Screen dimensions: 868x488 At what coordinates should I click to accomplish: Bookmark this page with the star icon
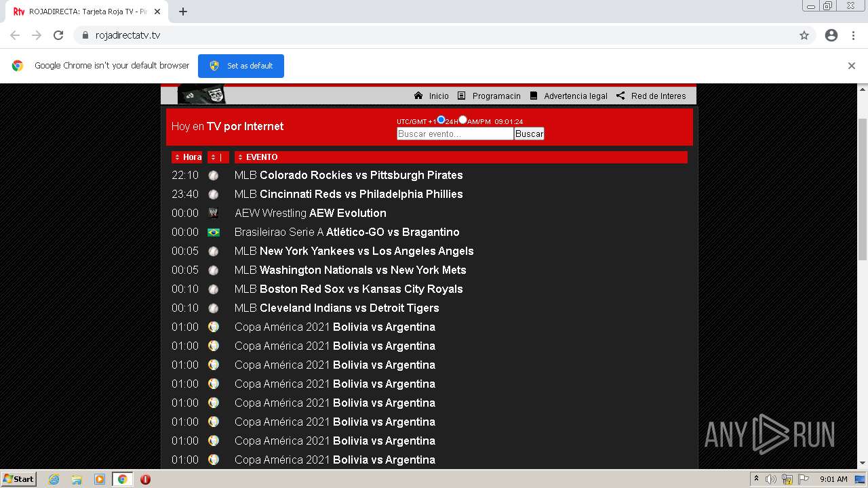point(804,35)
